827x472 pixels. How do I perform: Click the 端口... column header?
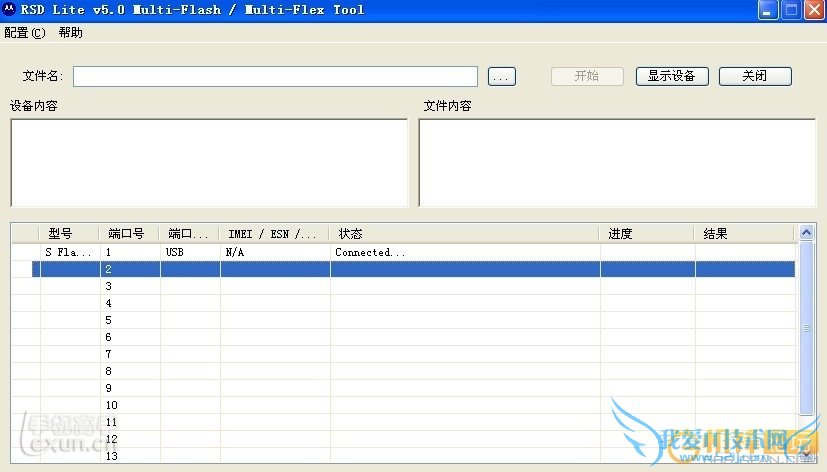click(x=189, y=234)
